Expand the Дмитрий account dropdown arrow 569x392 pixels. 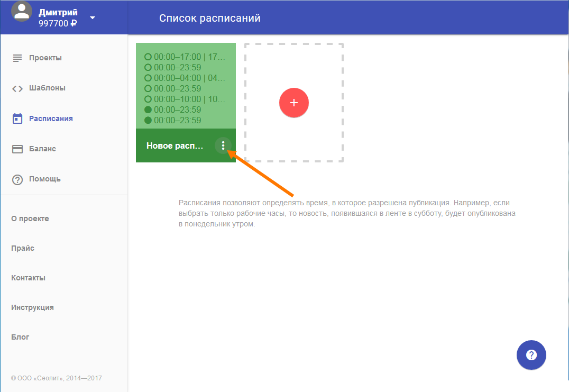tap(93, 17)
